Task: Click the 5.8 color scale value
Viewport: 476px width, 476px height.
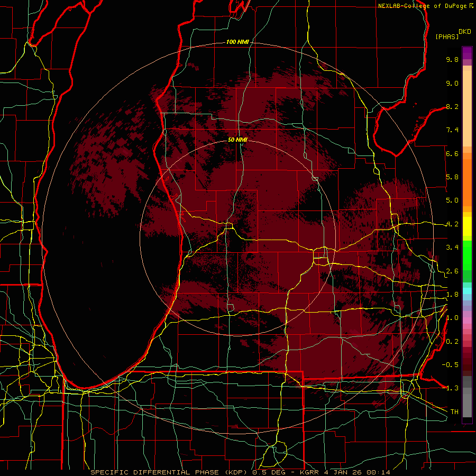Action: (452, 177)
